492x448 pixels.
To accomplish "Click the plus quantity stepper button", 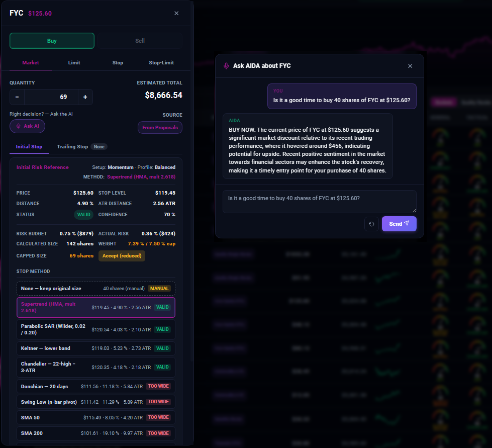I will point(85,97).
